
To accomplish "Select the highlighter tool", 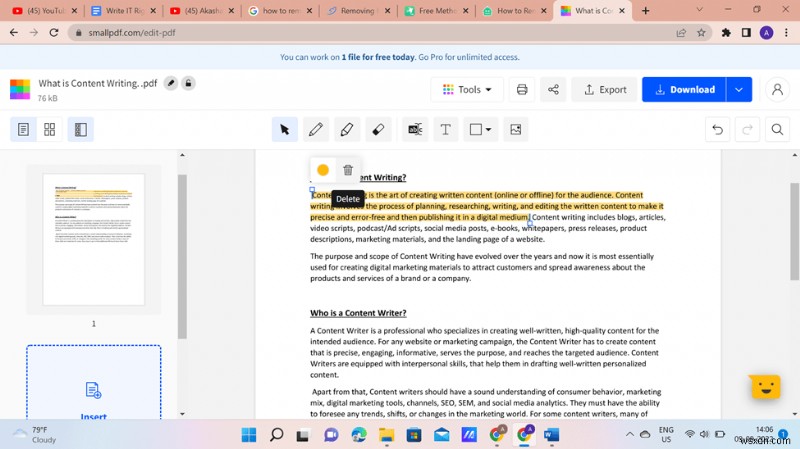I will [x=347, y=130].
